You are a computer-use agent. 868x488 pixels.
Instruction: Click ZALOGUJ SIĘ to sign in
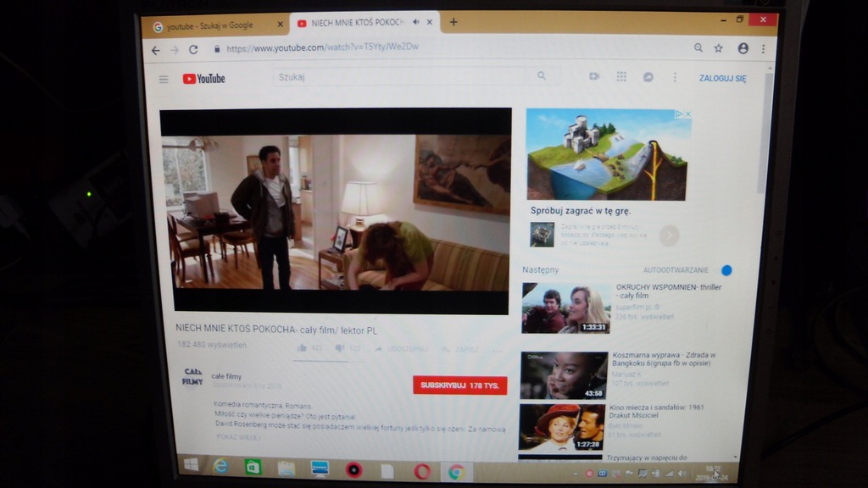(x=722, y=78)
